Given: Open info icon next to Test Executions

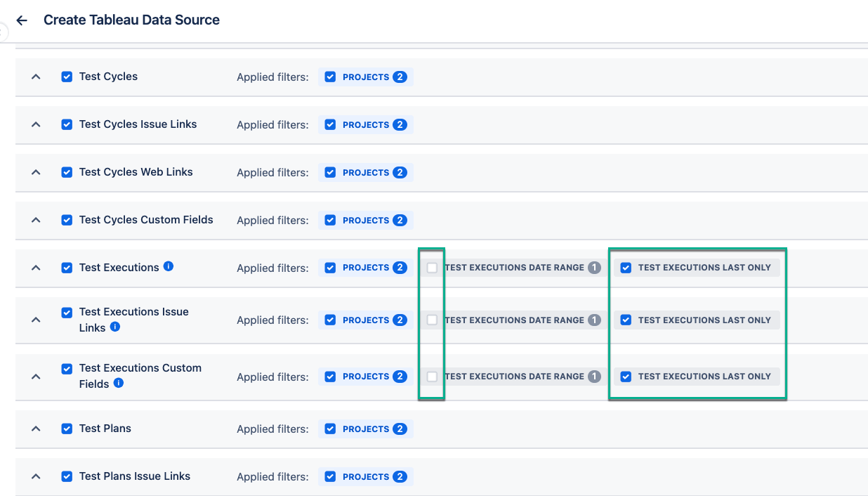Looking at the screenshot, I should tap(169, 266).
